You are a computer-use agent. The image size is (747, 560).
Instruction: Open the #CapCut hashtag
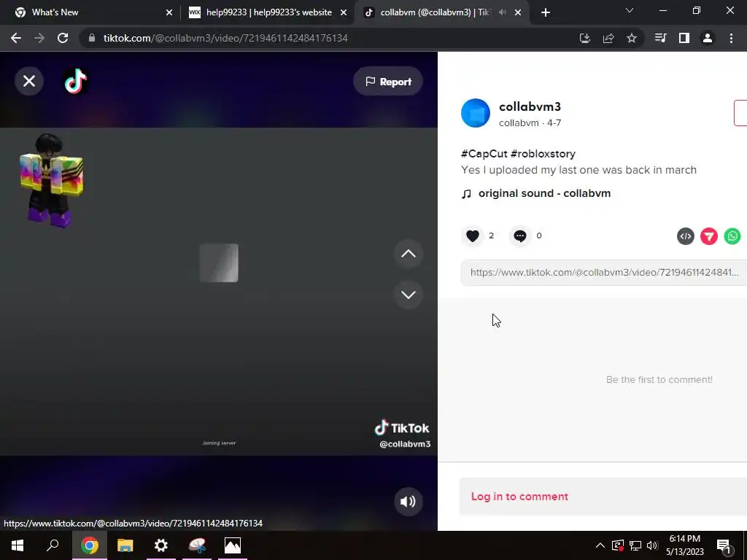click(484, 154)
